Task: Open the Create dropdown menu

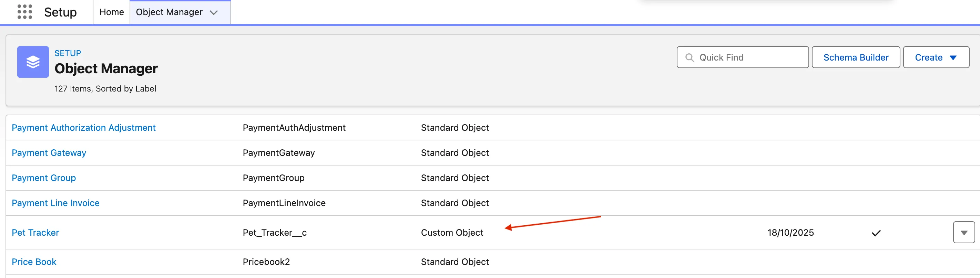Action: coord(936,57)
